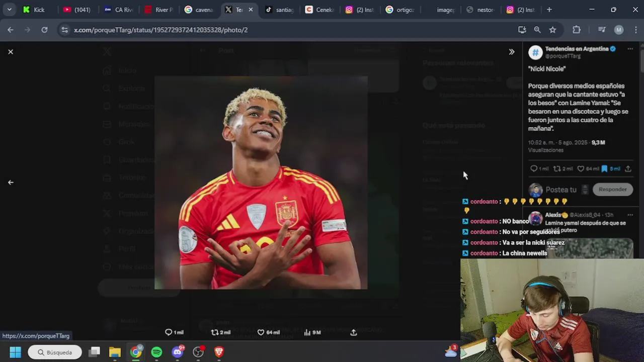Bookmark this page with the star
Image resolution: width=644 pixels, height=362 pixels.
(x=552, y=30)
